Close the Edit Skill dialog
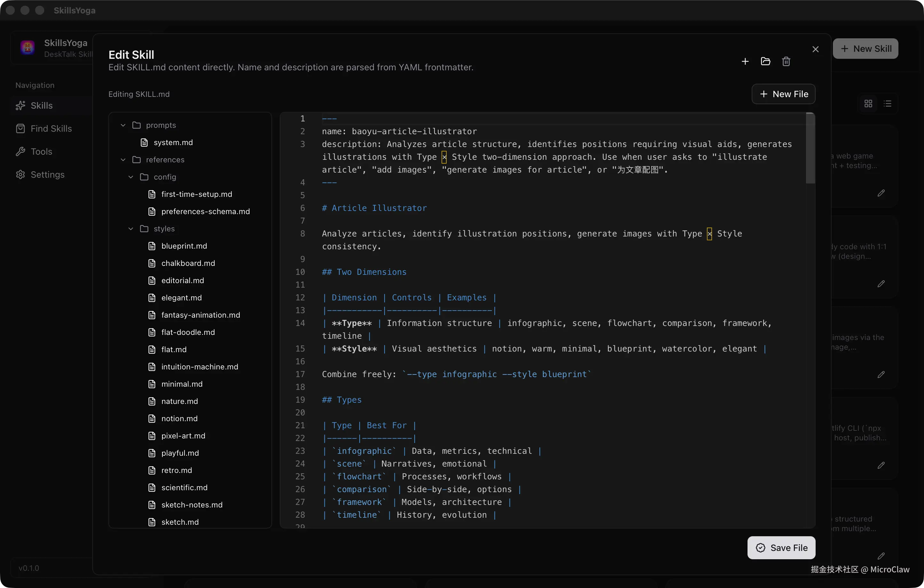 click(815, 49)
